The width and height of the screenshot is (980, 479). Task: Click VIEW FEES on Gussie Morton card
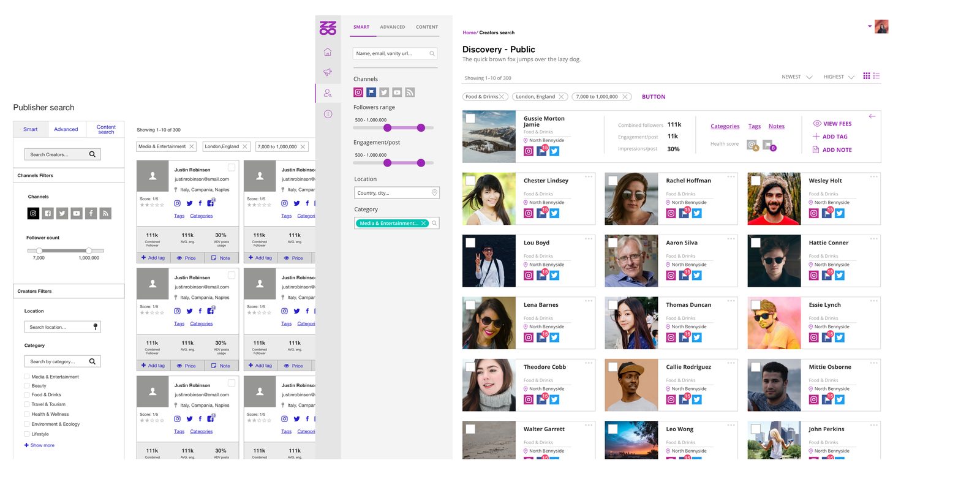832,124
